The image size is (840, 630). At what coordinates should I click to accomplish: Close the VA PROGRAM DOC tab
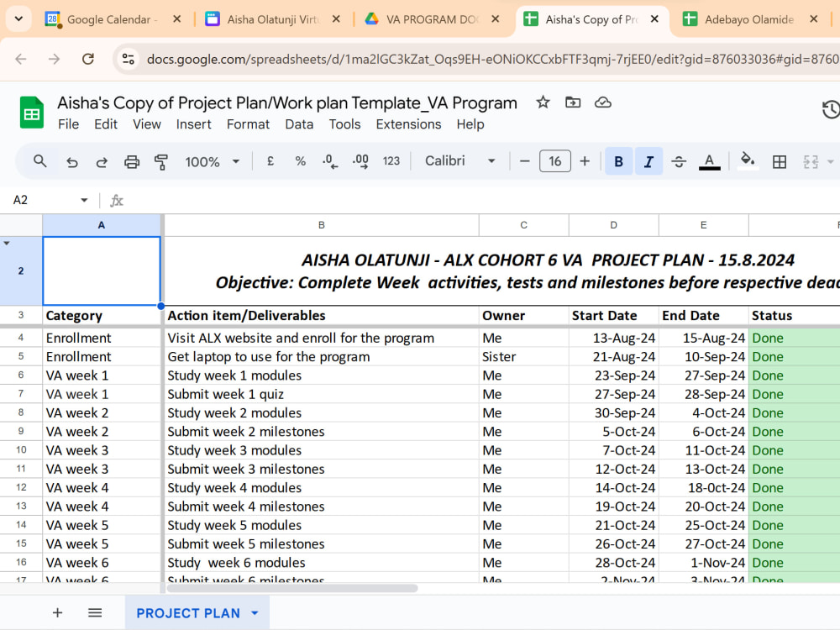tap(496, 19)
